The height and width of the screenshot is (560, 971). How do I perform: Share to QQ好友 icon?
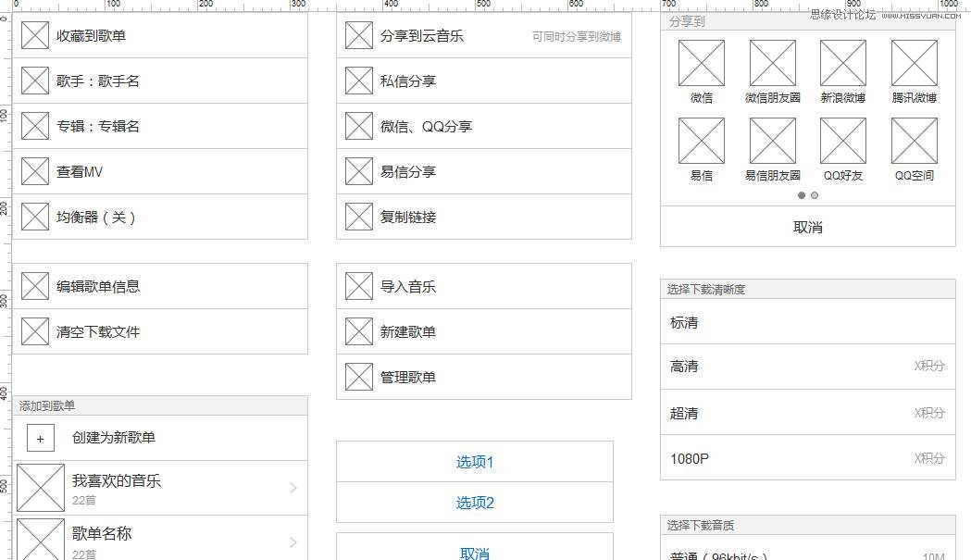click(x=843, y=142)
